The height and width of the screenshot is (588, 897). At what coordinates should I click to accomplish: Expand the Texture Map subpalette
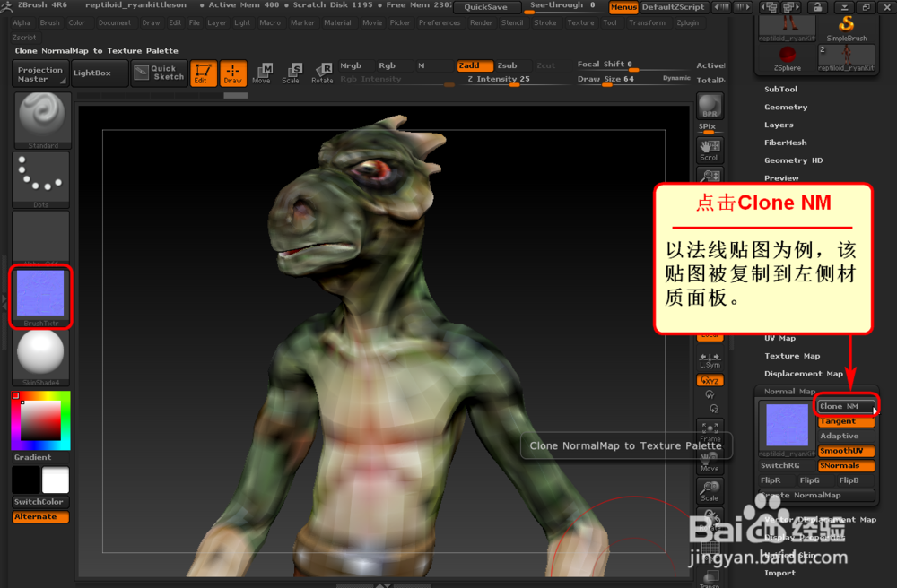click(792, 356)
